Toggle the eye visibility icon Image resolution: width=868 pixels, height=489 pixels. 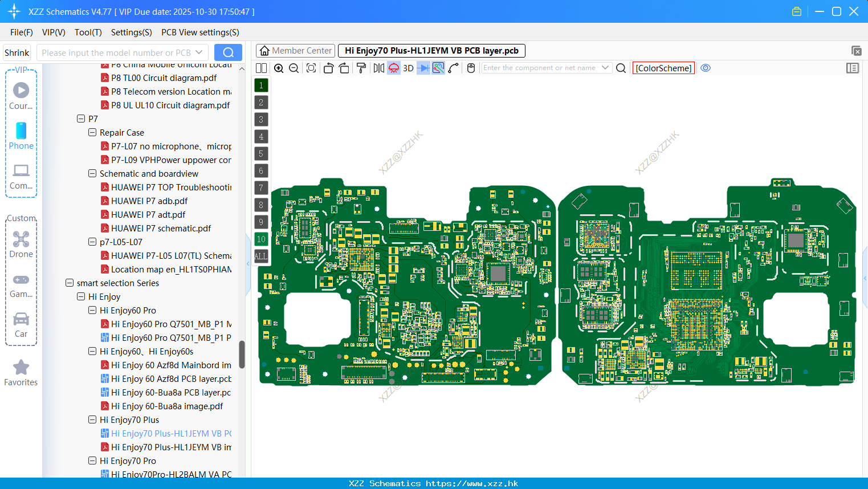click(x=706, y=68)
